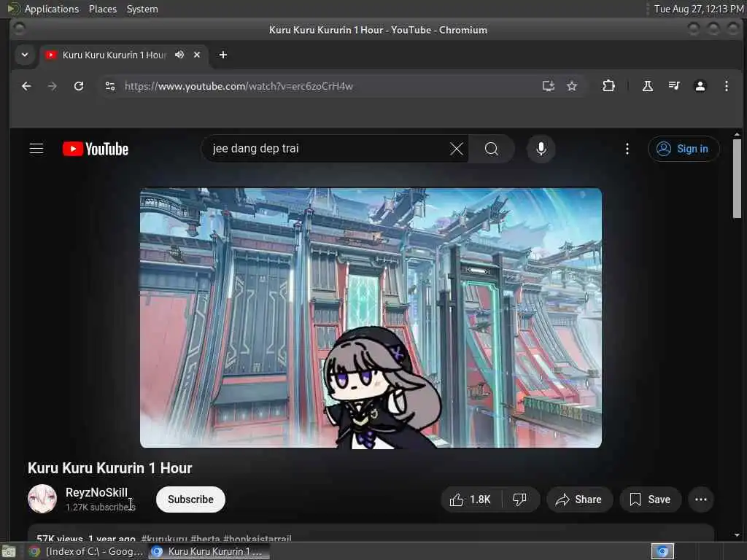Reload the YouTube page

79,86
